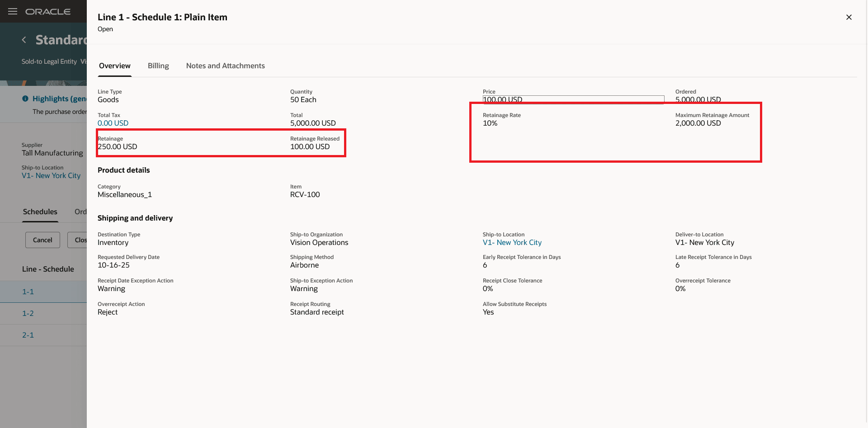The width and height of the screenshot is (868, 428).
Task: Click the Ship-to Location link under Shipping and delivery
Action: click(x=512, y=242)
